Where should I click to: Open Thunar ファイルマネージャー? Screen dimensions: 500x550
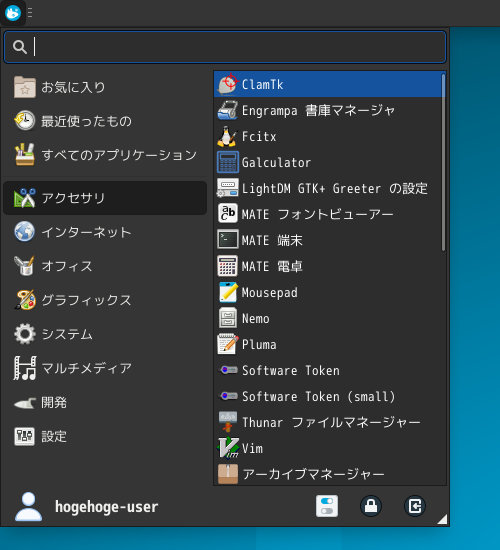(329, 422)
